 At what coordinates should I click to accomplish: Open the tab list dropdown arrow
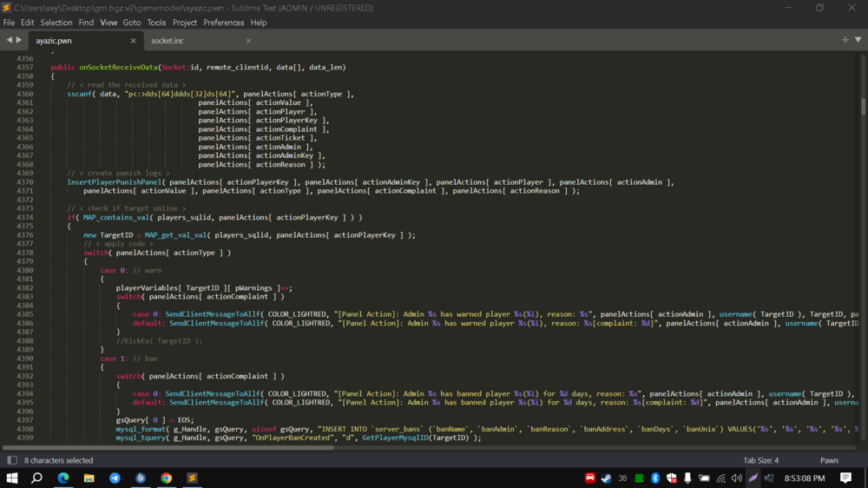tap(858, 40)
